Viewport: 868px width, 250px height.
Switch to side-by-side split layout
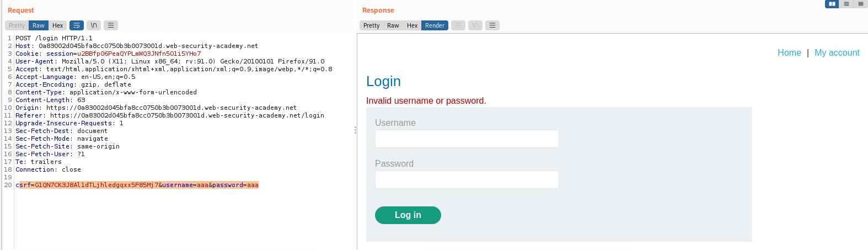(832, 4)
